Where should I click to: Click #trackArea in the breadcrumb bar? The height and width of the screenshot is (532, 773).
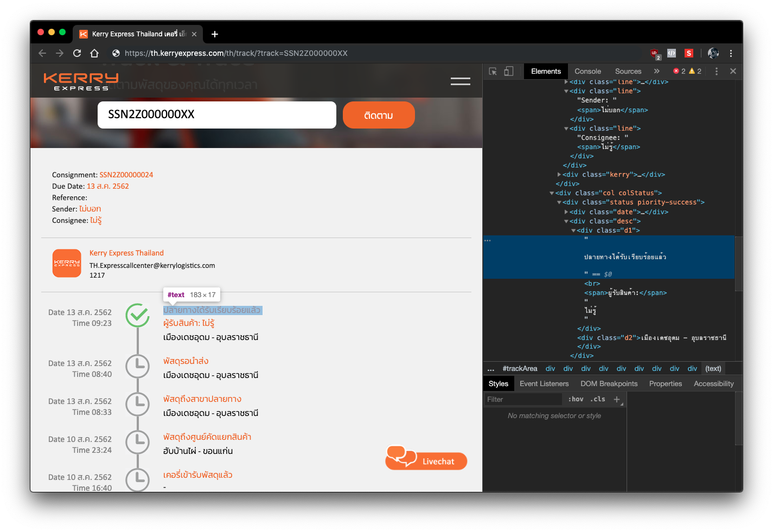click(x=520, y=369)
